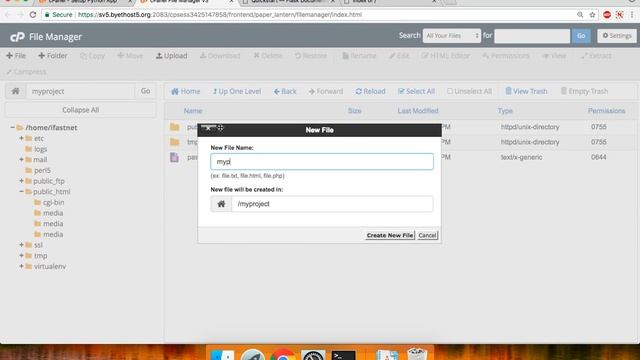Sort by Type column header
The image size is (640, 360).
[x=505, y=111]
